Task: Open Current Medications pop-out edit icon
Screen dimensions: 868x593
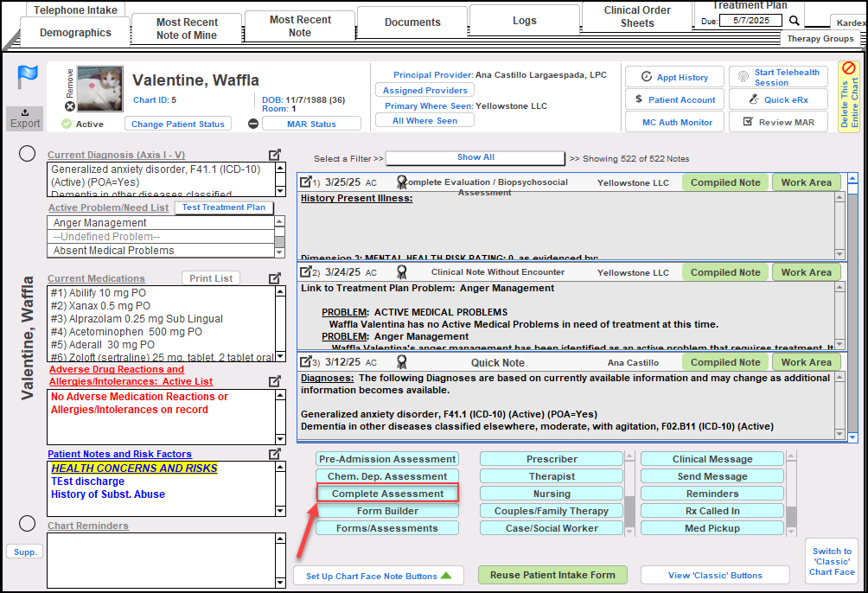Action: coord(275,278)
